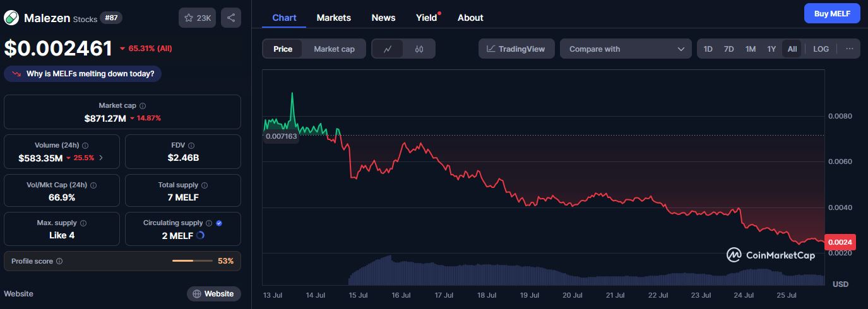Click the 24 Jul date axis label
The image size is (868, 309).
click(744, 294)
